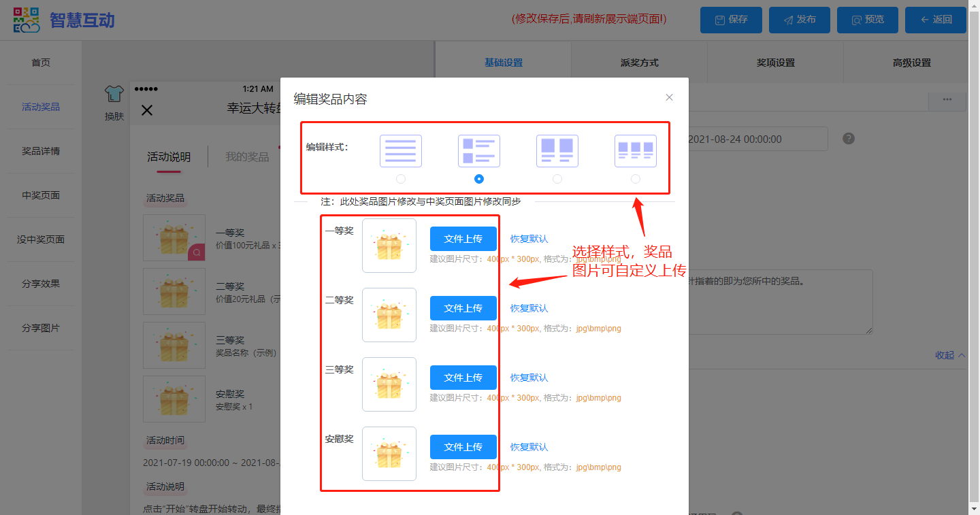
Task: Click the image-left list style icon
Action: pos(479,150)
